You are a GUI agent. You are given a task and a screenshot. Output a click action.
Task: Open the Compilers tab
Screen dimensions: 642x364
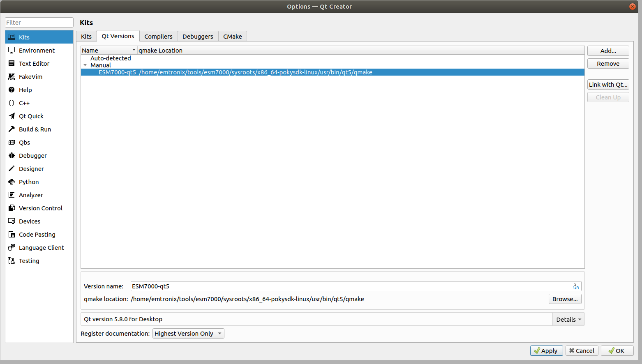click(x=158, y=36)
